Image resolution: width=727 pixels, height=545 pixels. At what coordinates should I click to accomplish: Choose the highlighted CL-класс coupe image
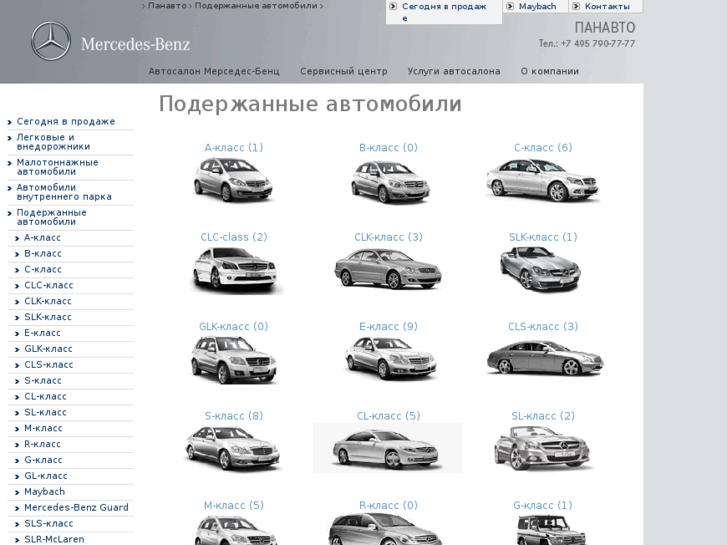pyautogui.click(x=388, y=448)
